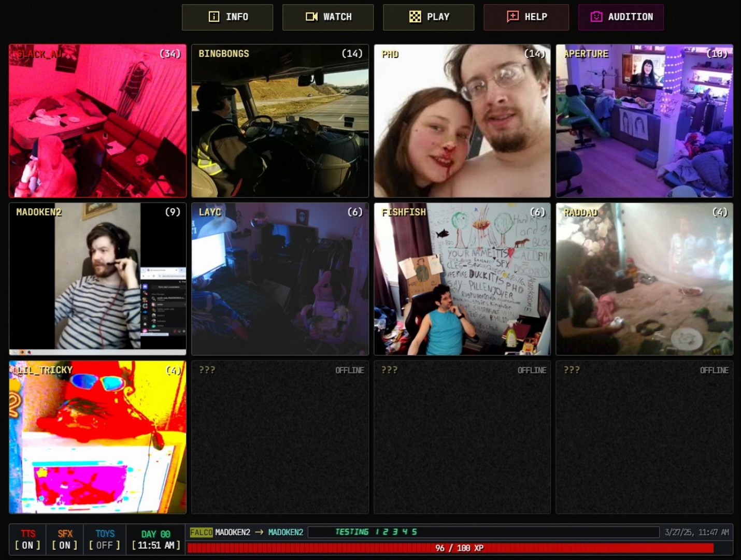Click the HELP chat-plus icon
Image resolution: width=741 pixels, height=560 pixels.
click(512, 17)
